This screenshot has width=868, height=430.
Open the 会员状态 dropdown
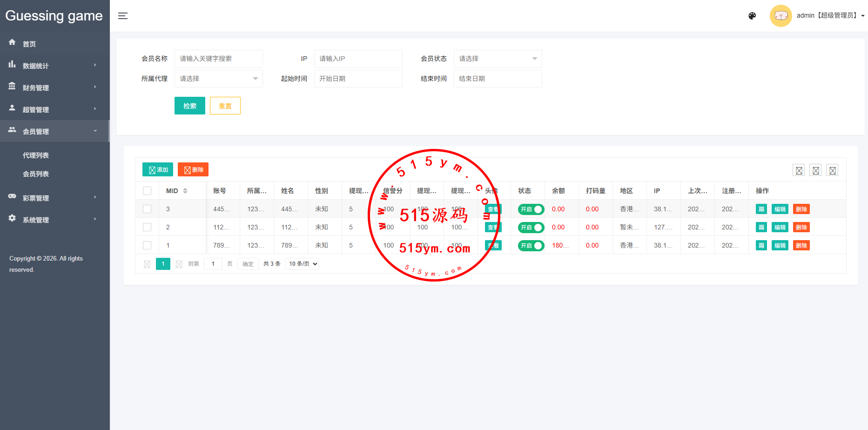[x=498, y=59]
